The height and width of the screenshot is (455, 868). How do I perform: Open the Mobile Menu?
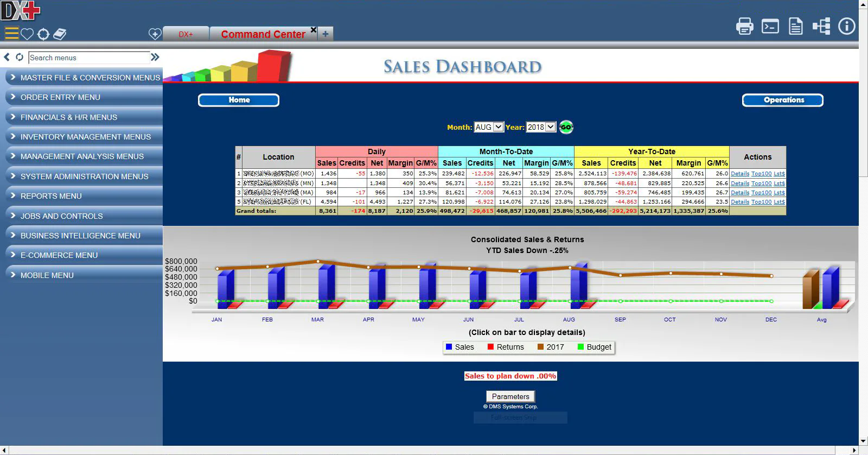pos(84,275)
